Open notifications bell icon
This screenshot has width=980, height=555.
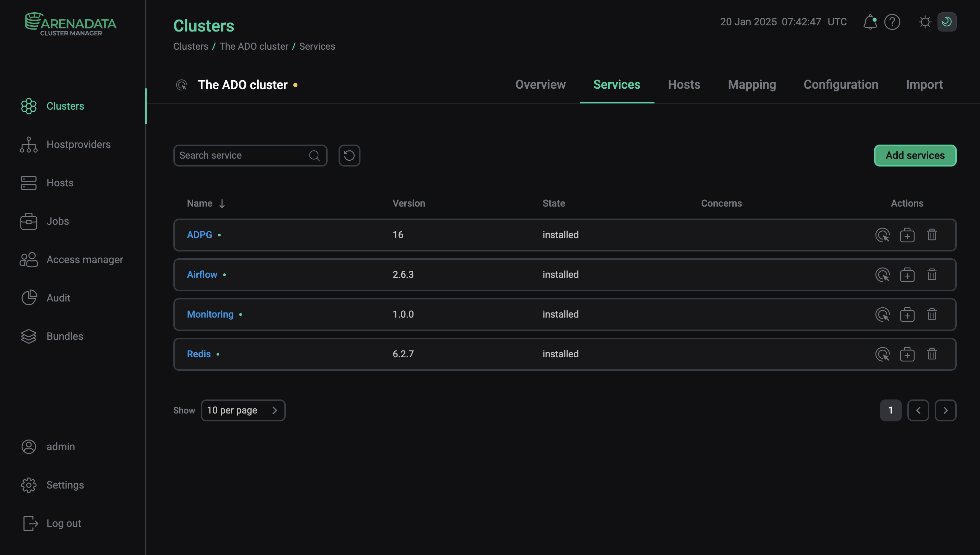[x=870, y=22]
